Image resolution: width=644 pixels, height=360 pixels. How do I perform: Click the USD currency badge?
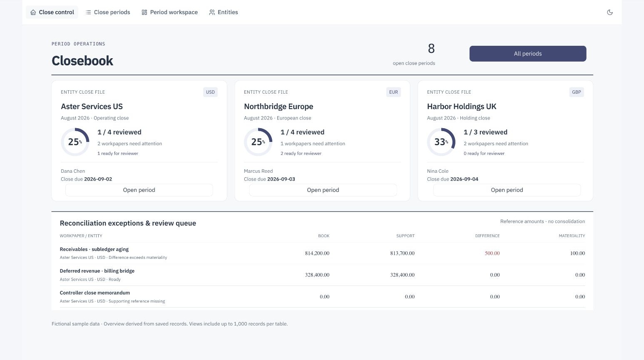pos(210,92)
